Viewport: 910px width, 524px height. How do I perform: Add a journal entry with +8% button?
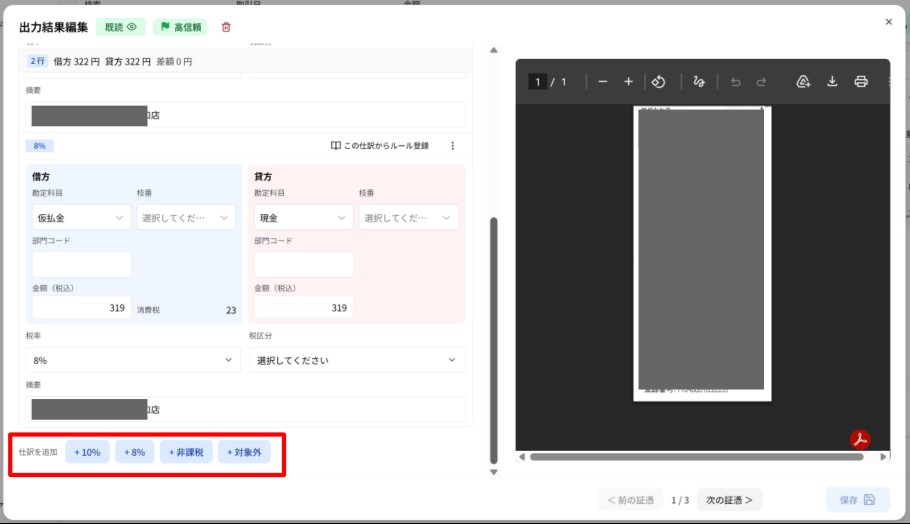[x=135, y=452]
